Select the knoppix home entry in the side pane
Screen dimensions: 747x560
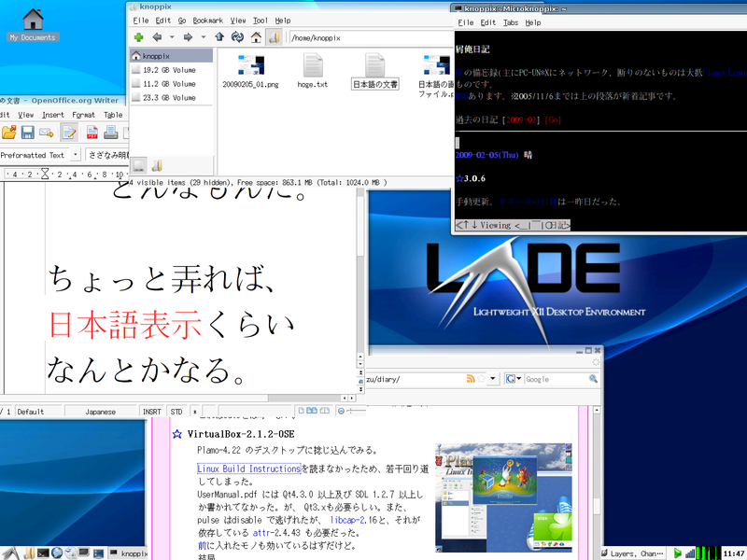point(172,56)
